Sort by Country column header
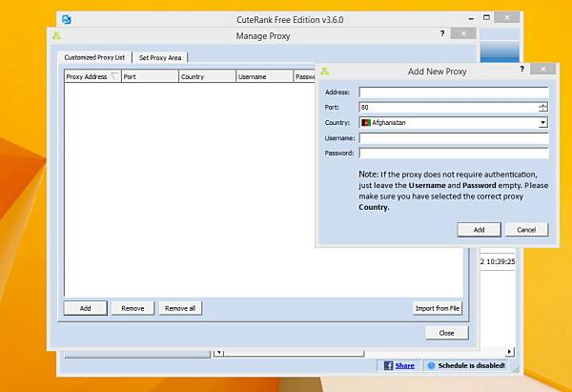Viewport: 572px width, 392px height. click(x=207, y=76)
